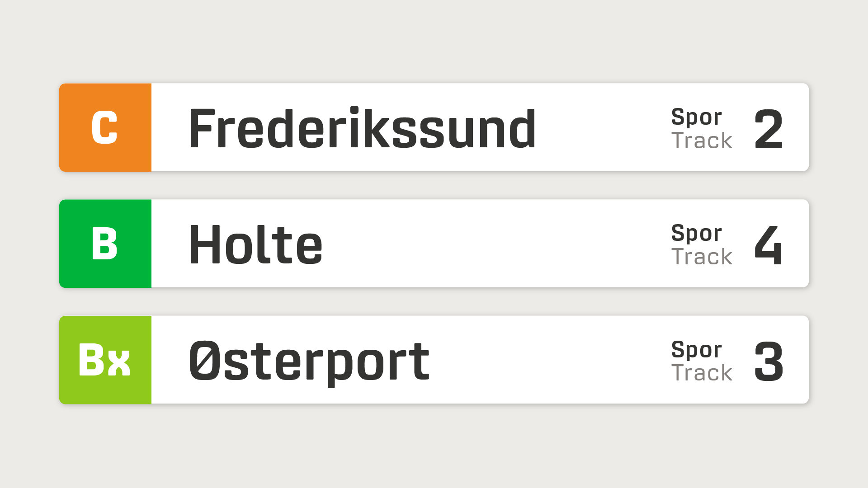This screenshot has height=488, width=868.
Task: Click the Track label in Østerport row
Action: coord(702,373)
